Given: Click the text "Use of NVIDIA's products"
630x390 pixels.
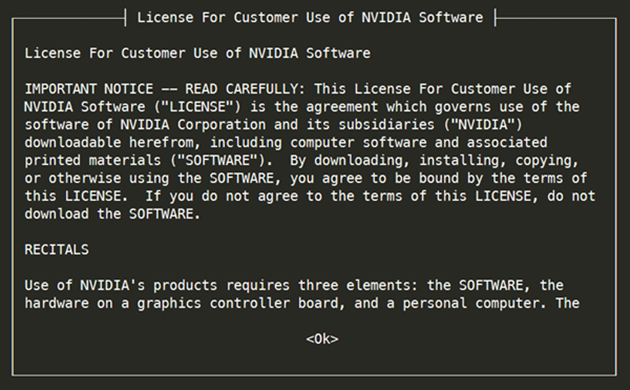Looking at the screenshot, I should tap(121, 285).
